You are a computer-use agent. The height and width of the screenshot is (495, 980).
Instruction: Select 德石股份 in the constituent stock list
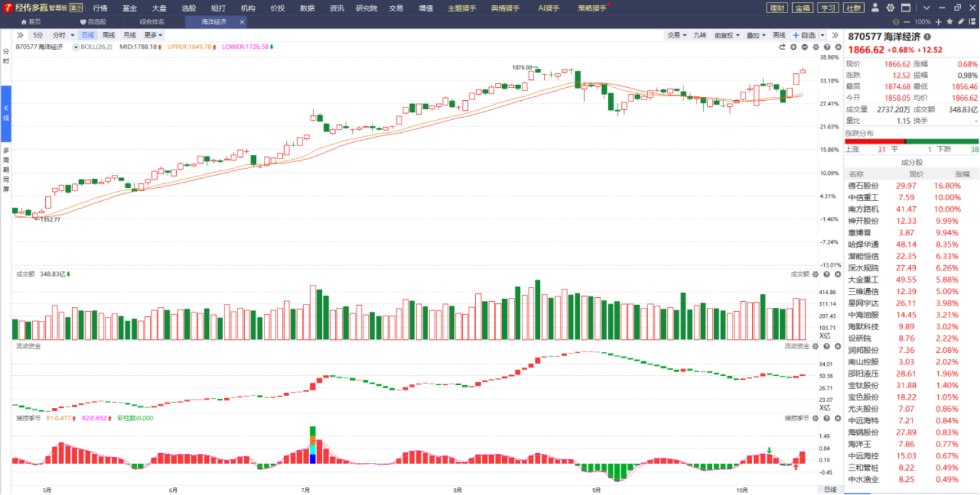coord(863,186)
